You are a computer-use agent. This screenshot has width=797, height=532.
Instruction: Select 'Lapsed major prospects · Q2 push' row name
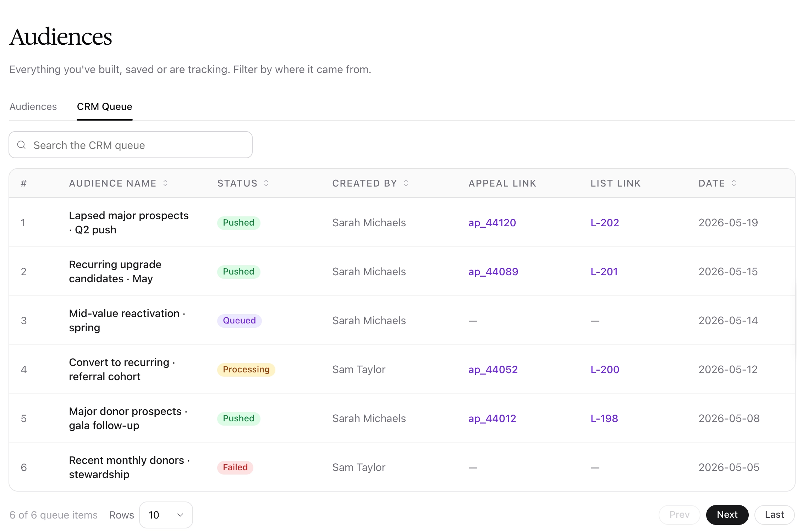point(129,222)
